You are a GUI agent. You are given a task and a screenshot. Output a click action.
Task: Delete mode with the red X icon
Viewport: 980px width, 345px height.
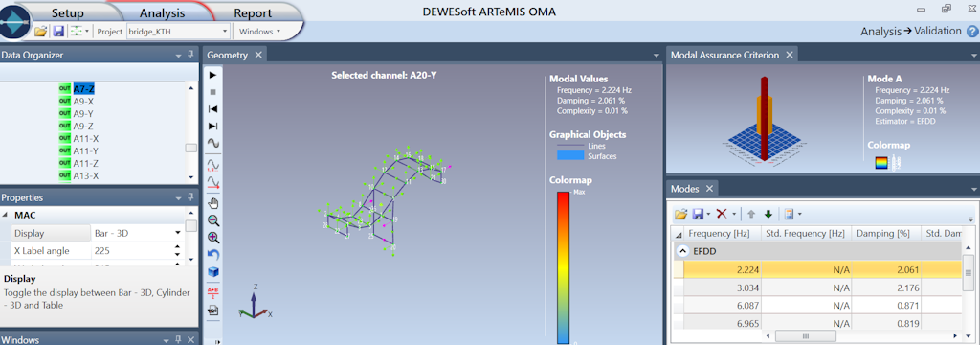[x=722, y=214]
